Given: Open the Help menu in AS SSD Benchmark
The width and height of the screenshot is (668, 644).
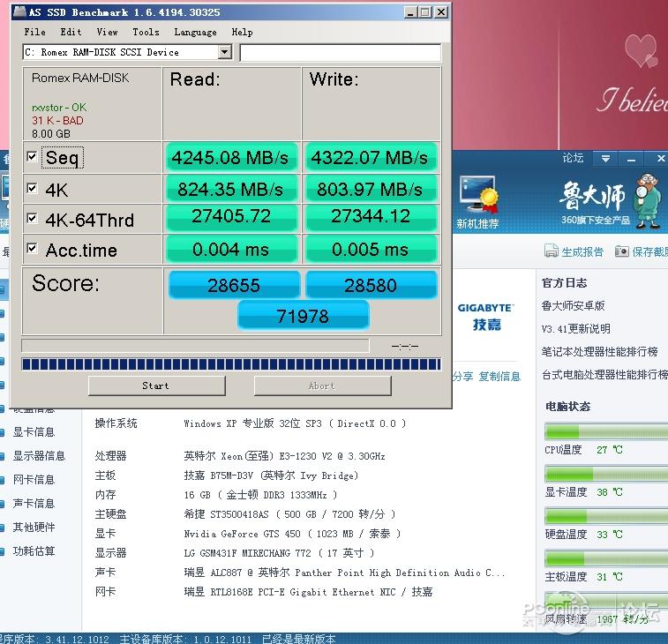Looking at the screenshot, I should (x=242, y=32).
